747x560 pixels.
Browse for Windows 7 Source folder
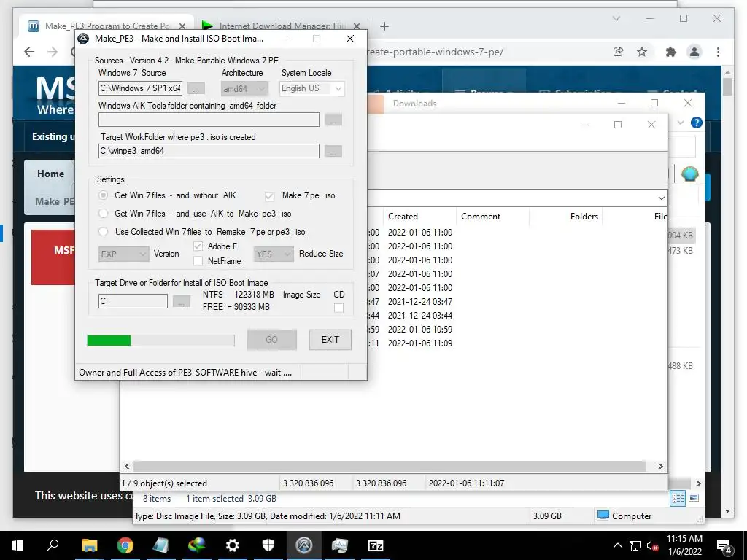click(x=196, y=88)
